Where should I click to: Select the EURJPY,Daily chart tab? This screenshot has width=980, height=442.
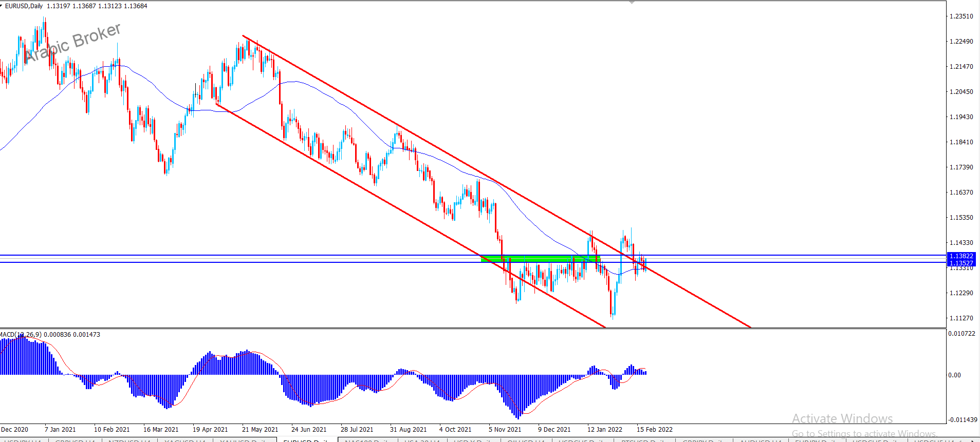[x=817, y=440]
